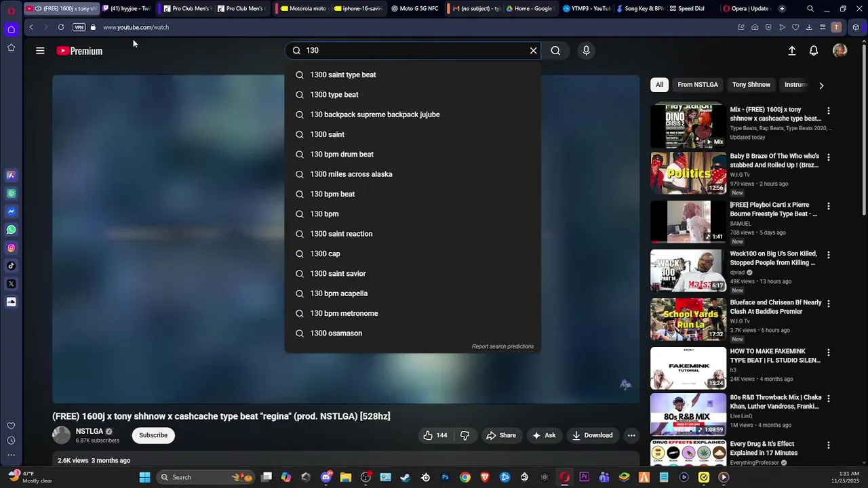Choose suggestion '1300 miles across alaska'

(x=412, y=174)
